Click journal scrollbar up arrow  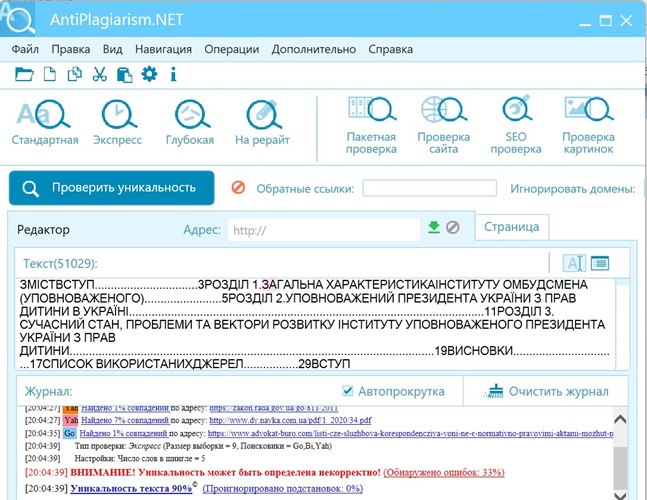point(620,420)
